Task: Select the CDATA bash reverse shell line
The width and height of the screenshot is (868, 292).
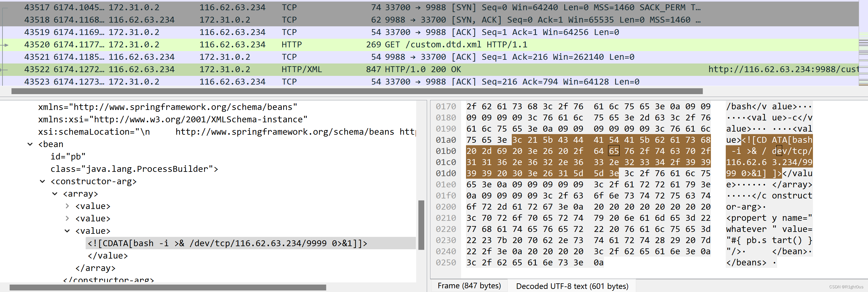Action: pyautogui.click(x=250, y=243)
